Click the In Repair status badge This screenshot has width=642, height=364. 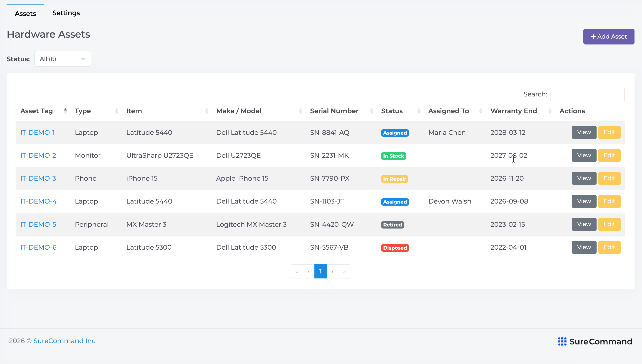coord(395,179)
